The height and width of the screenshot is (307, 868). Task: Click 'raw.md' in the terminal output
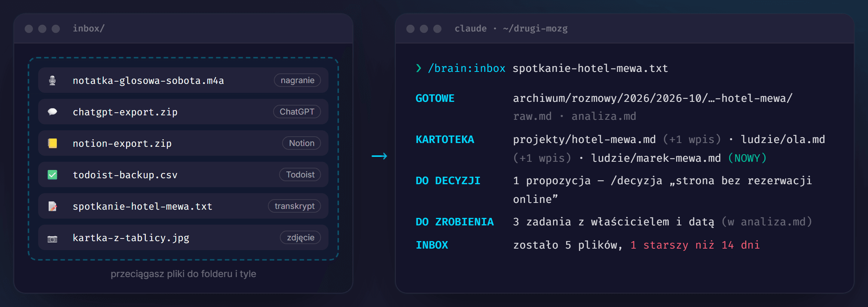click(532, 116)
